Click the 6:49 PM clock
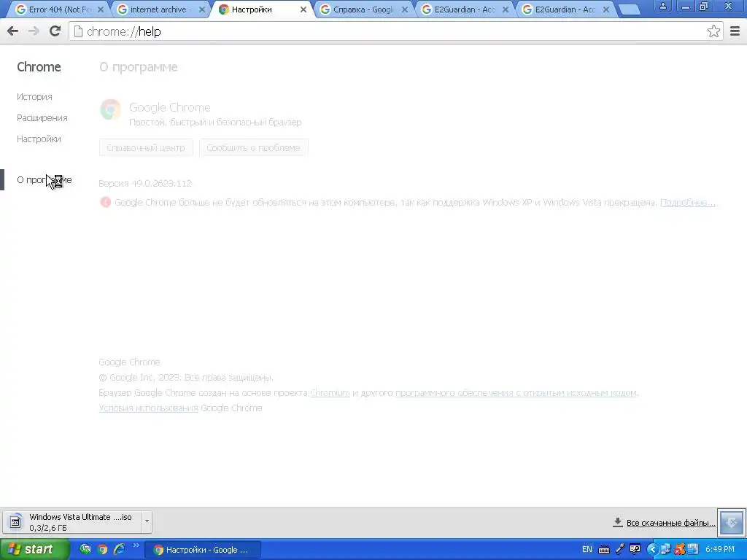The height and width of the screenshot is (560, 747). [720, 550]
